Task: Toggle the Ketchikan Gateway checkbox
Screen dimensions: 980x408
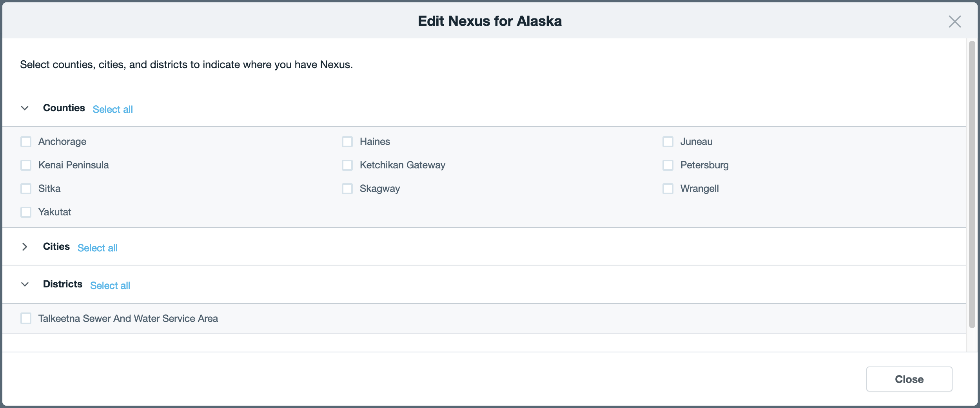Action: 347,165
